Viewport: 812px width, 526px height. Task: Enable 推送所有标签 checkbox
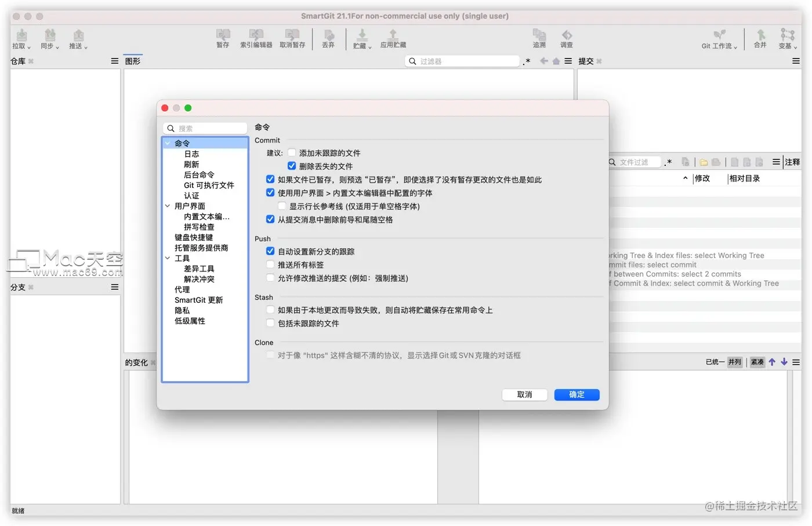(x=270, y=264)
